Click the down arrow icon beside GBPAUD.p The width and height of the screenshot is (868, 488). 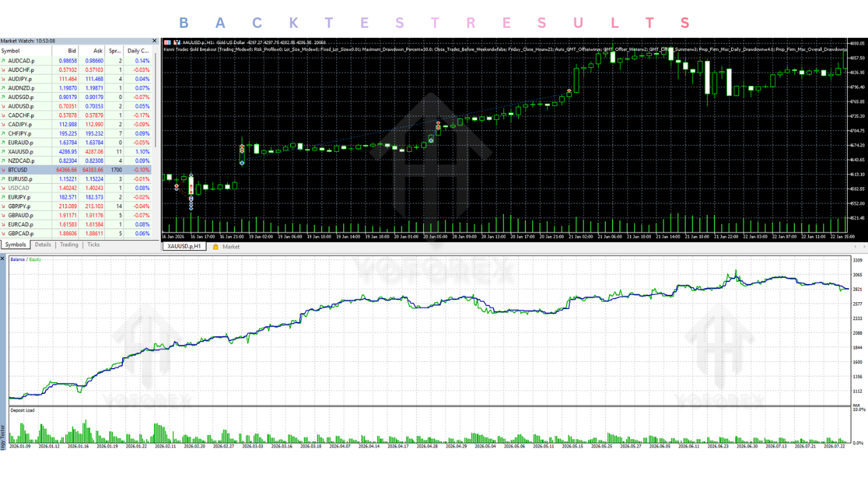[3, 215]
